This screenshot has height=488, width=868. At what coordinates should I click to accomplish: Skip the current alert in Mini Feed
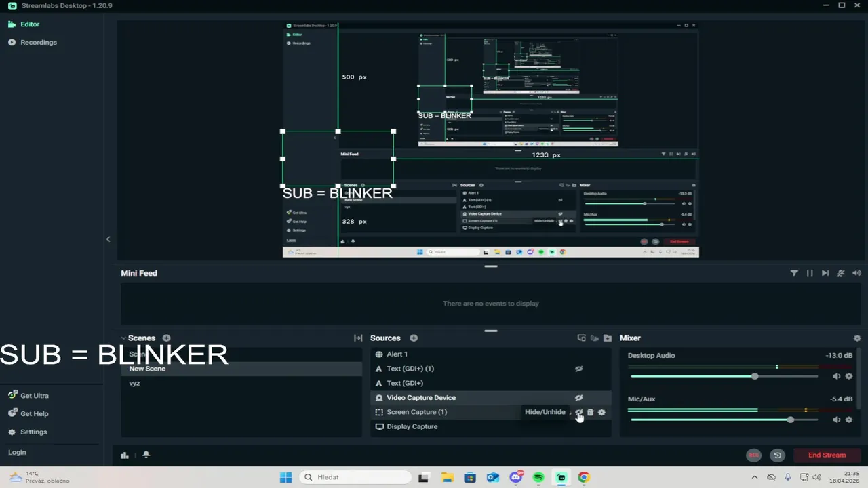click(825, 273)
